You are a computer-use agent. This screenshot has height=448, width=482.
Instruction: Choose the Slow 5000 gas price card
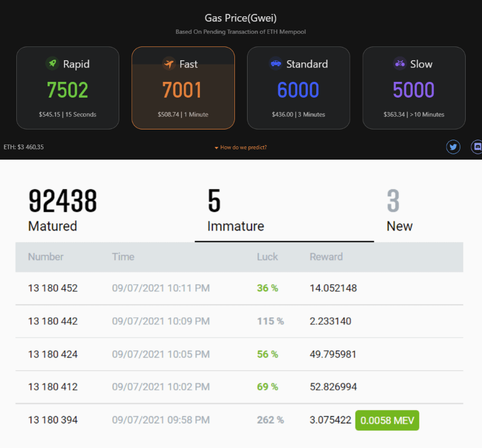413,88
